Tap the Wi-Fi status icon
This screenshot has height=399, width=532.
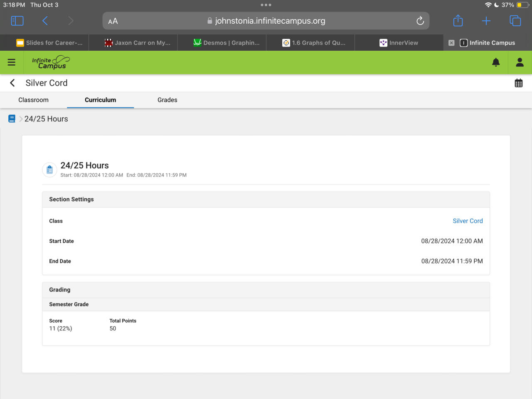click(x=488, y=5)
